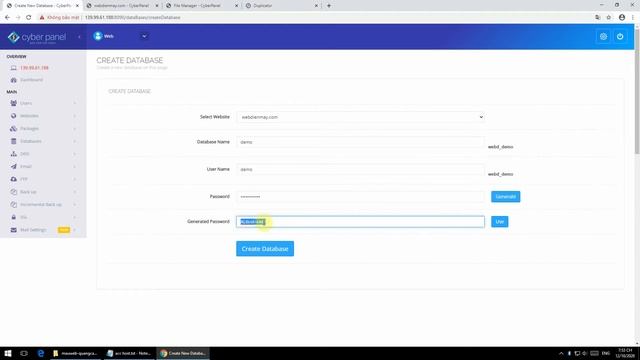Click the CyberPanel logo
This screenshot has height=360, width=640.
point(36,37)
